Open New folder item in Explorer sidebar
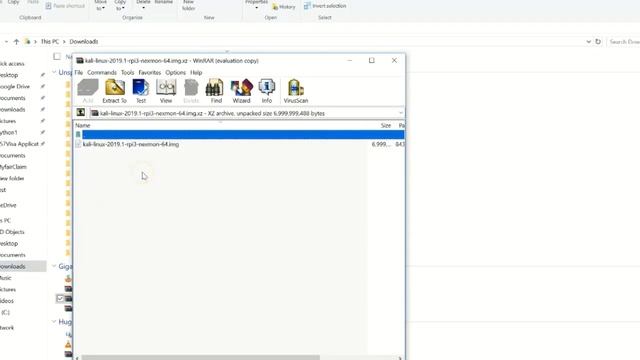Image resolution: width=640 pixels, height=360 pixels. pos(12,178)
